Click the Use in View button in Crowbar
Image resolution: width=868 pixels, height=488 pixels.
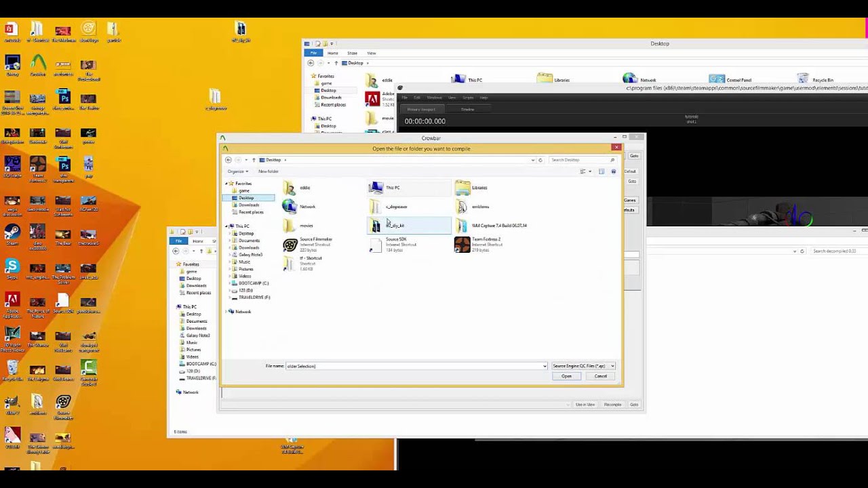[x=585, y=405]
